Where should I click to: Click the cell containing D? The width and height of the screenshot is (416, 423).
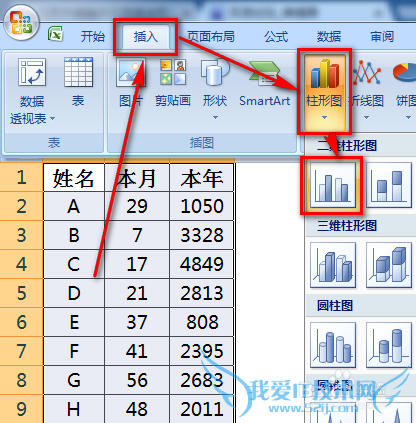pos(74,293)
